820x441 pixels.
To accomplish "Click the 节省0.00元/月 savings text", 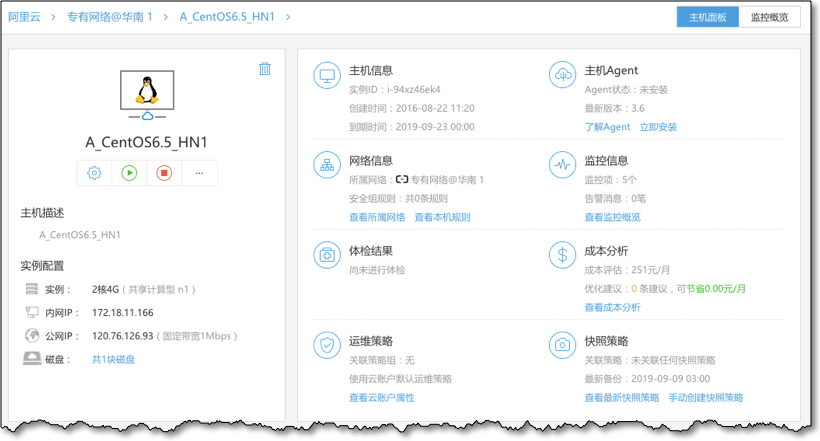I will click(716, 289).
